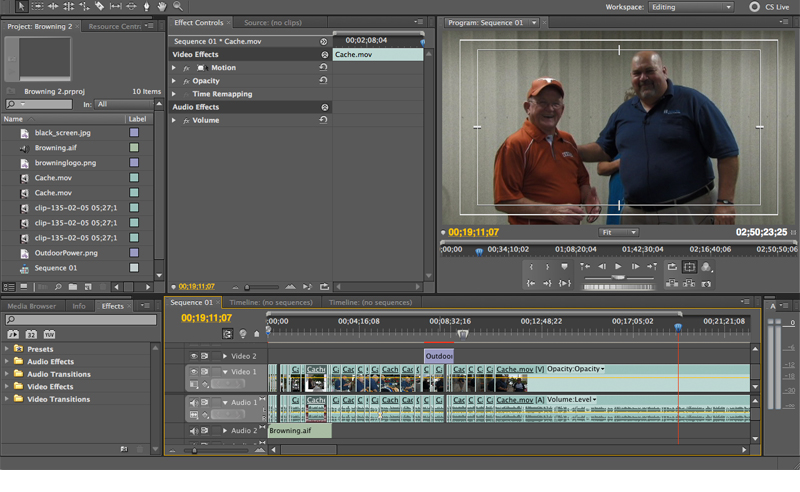
Task: Click the Effects panel search field
Action: coord(81,320)
